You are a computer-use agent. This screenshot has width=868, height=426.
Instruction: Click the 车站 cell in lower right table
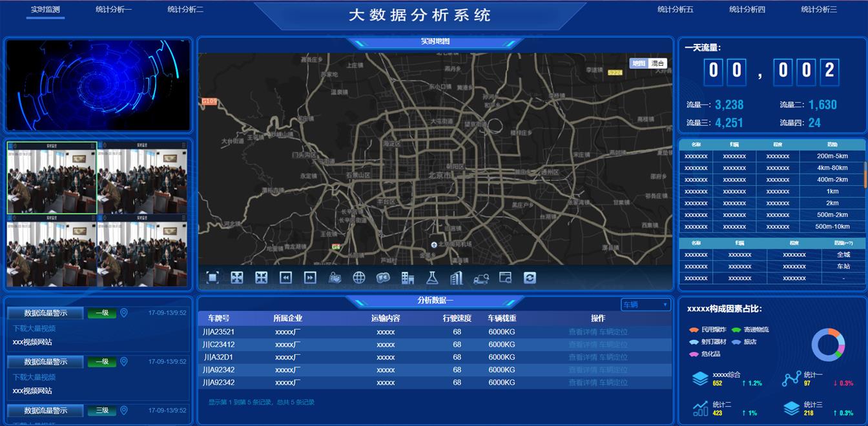(843, 266)
